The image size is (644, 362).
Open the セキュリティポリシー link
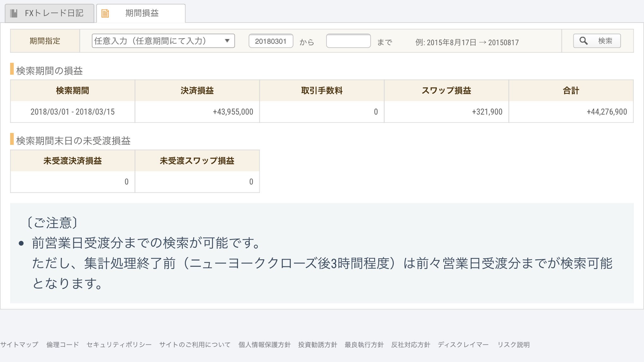click(x=119, y=345)
